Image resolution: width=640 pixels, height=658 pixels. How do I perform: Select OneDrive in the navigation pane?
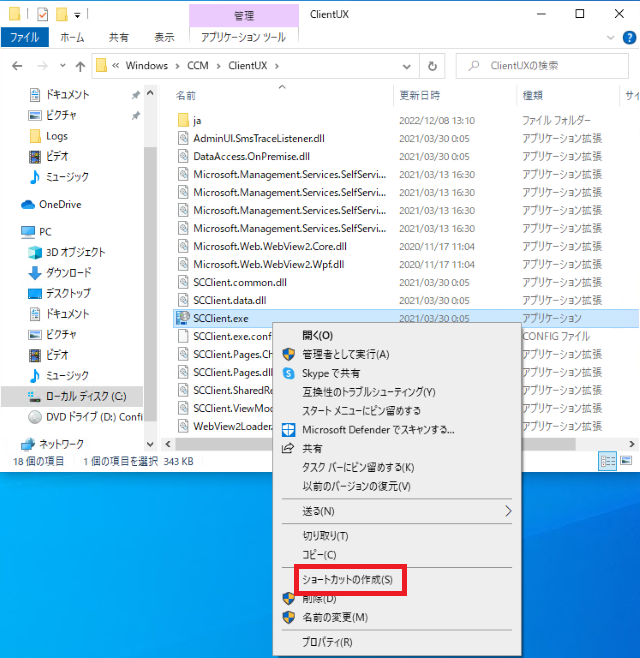click(x=60, y=204)
